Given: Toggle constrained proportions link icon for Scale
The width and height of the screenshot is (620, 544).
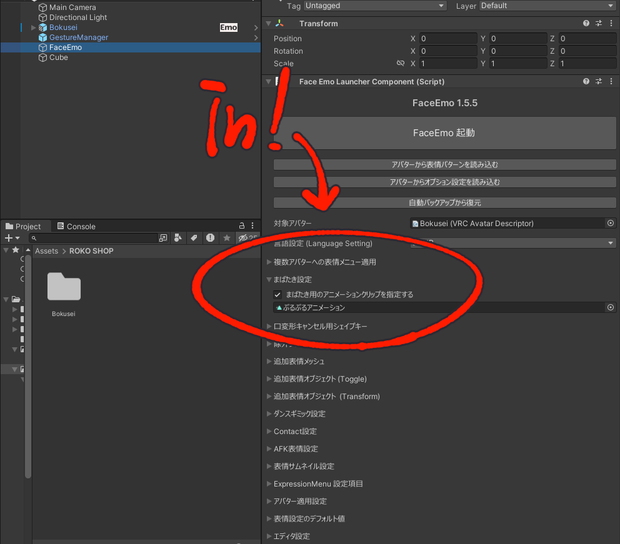Looking at the screenshot, I should click(x=401, y=63).
